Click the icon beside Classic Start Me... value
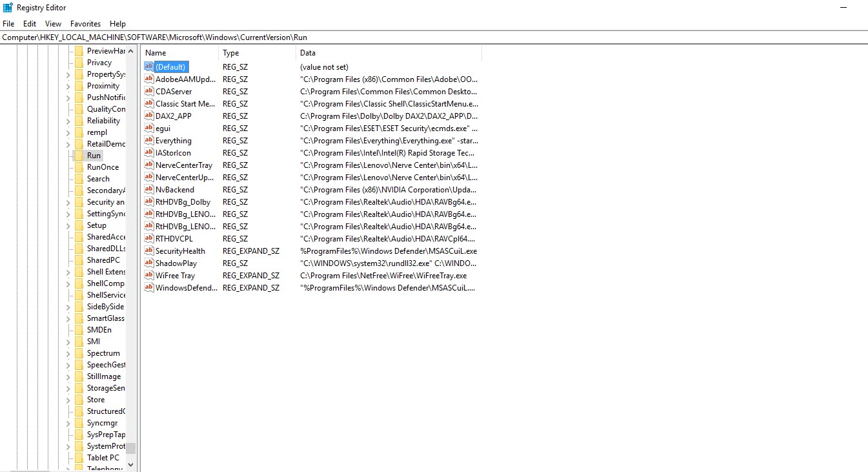The image size is (868, 472). point(149,103)
